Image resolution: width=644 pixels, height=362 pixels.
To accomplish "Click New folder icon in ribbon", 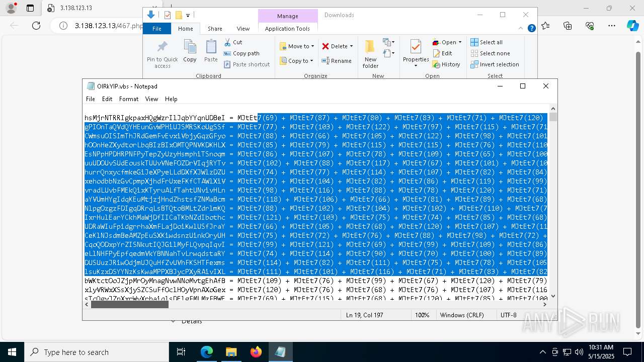I will (x=370, y=53).
